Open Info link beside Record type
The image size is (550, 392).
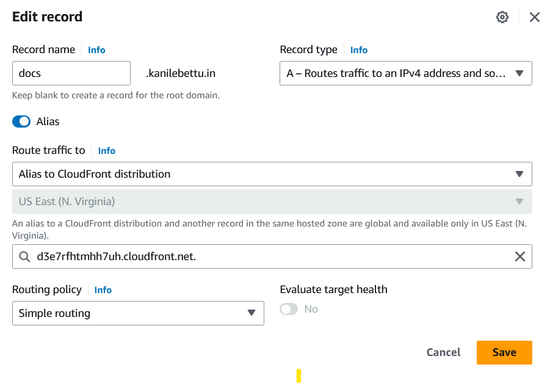pos(359,50)
